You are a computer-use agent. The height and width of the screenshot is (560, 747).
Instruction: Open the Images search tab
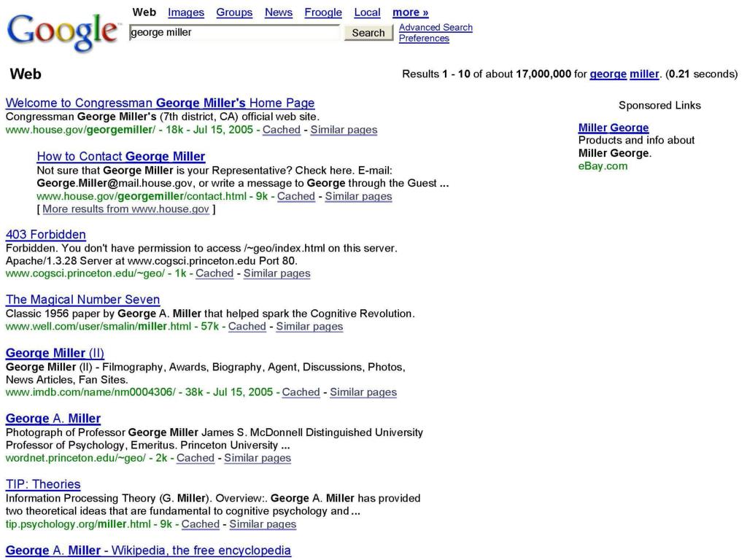tap(186, 12)
